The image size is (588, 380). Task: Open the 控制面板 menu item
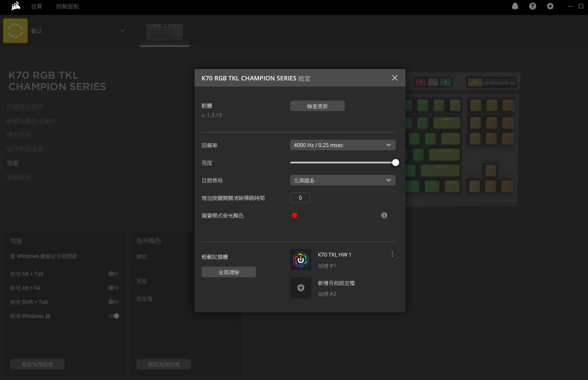point(68,7)
